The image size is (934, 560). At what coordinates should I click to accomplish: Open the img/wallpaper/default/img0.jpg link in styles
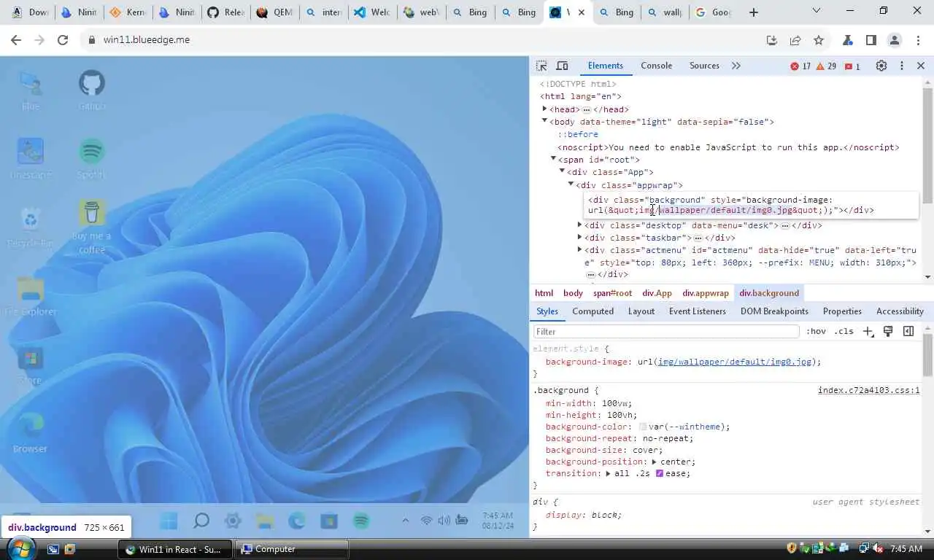point(735,362)
